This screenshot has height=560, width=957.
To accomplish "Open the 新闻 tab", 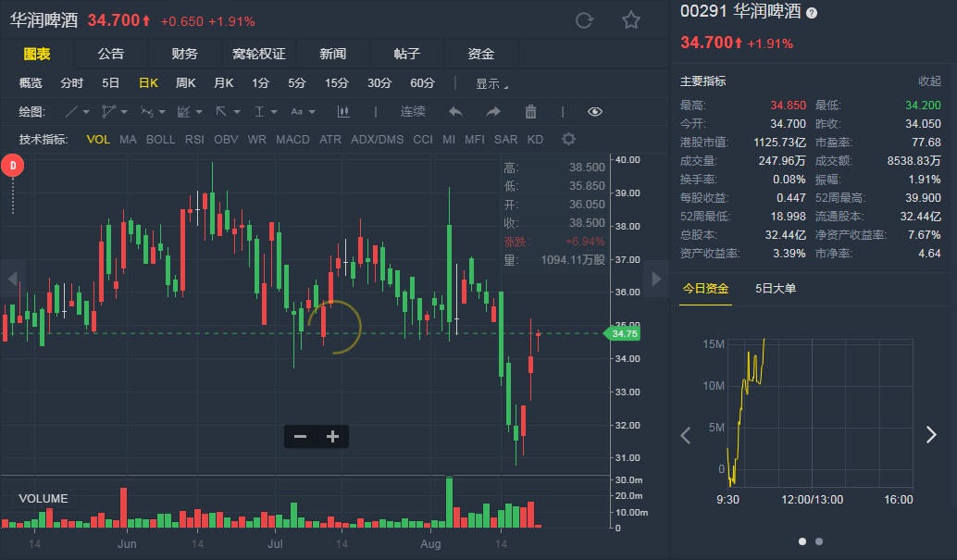I will 332,54.
